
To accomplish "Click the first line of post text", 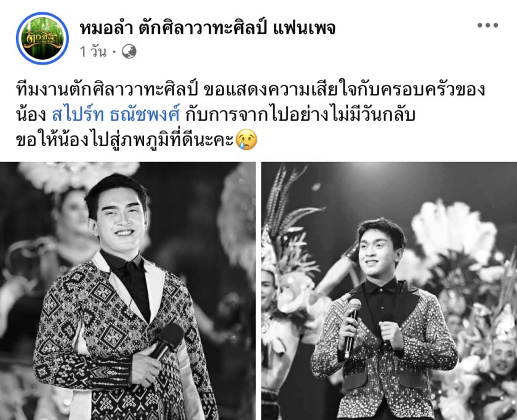I will click(x=250, y=89).
